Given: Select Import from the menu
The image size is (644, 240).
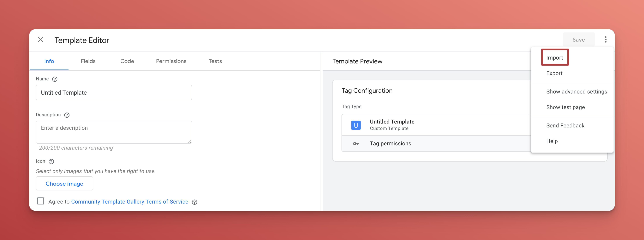Looking at the screenshot, I should tap(554, 58).
